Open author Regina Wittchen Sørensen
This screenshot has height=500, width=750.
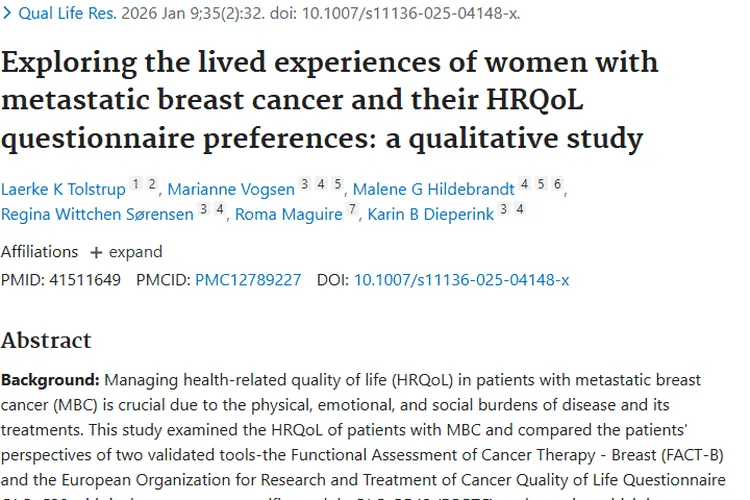click(96, 214)
